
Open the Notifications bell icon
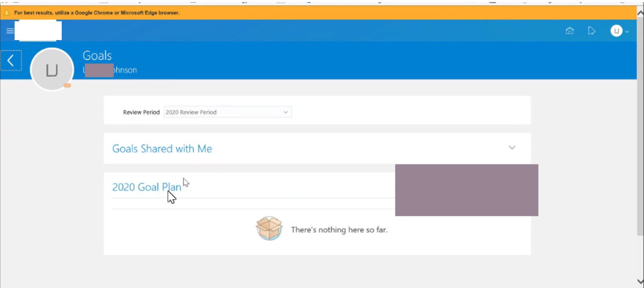(591, 30)
